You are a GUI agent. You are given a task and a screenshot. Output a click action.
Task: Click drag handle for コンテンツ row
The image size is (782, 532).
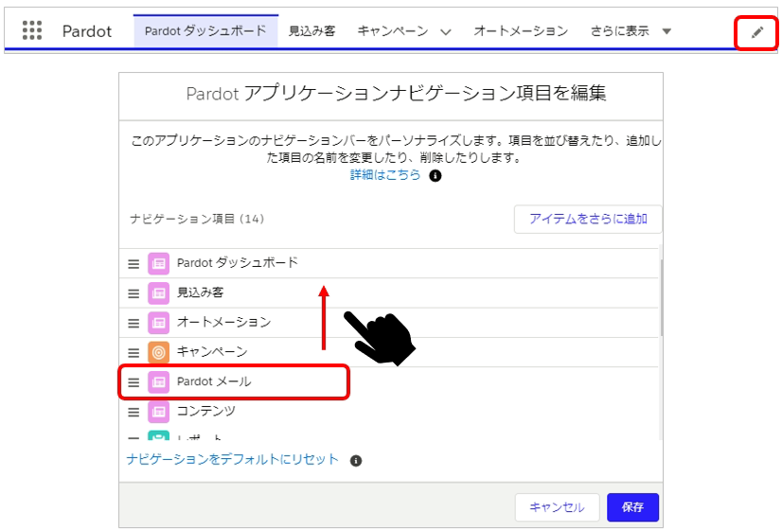pos(133,413)
